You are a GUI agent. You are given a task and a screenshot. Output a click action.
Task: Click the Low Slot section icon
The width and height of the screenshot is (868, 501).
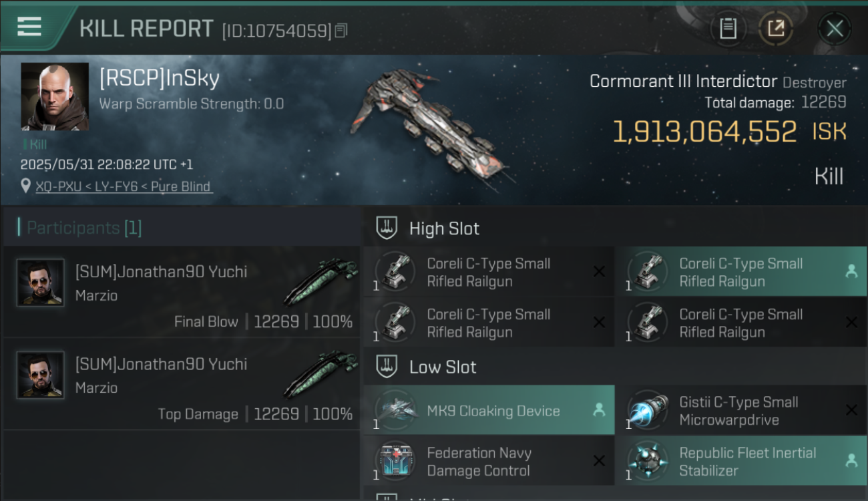click(x=387, y=366)
